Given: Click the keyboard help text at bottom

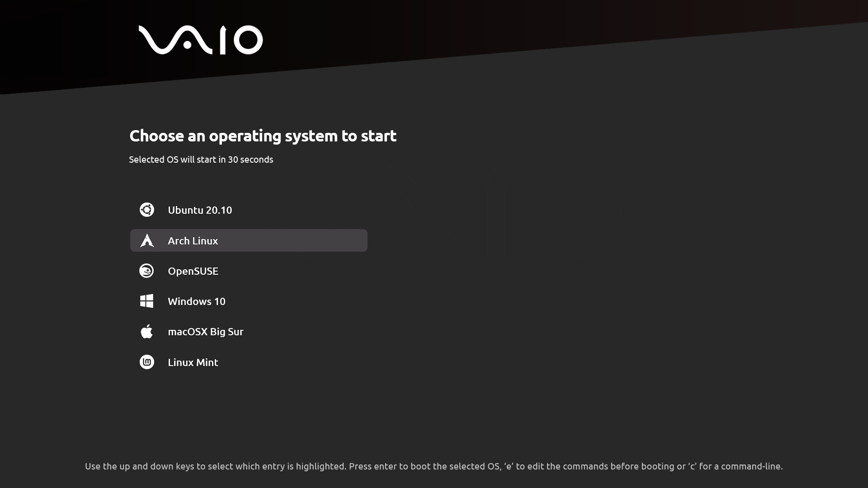Looking at the screenshot, I should point(434,466).
